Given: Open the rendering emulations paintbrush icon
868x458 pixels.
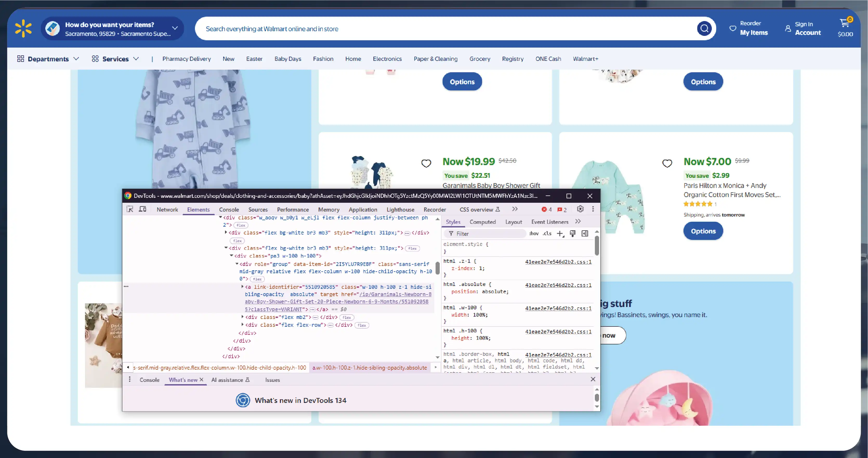Looking at the screenshot, I should tap(573, 234).
